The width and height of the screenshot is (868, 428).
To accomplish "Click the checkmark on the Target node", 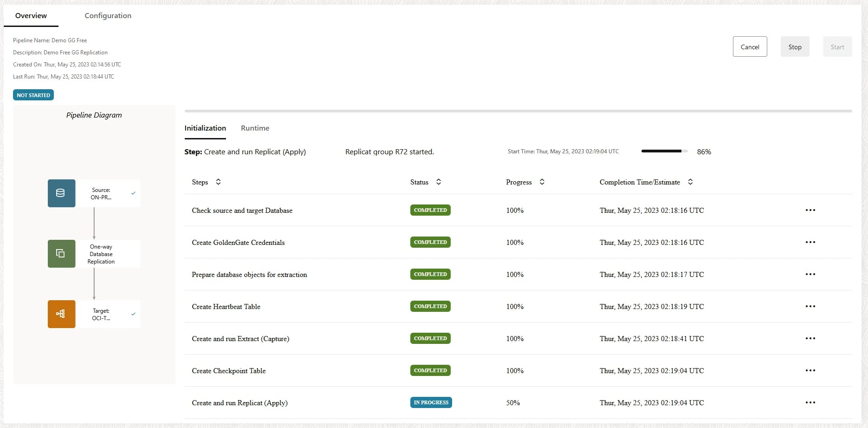I will (x=133, y=314).
